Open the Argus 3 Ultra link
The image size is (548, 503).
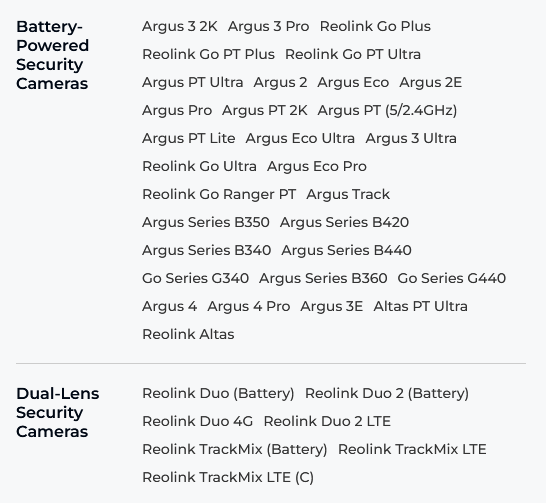(411, 138)
